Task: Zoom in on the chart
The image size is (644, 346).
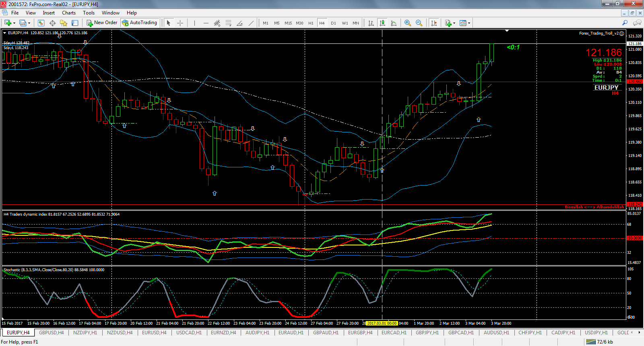Action: (408, 23)
